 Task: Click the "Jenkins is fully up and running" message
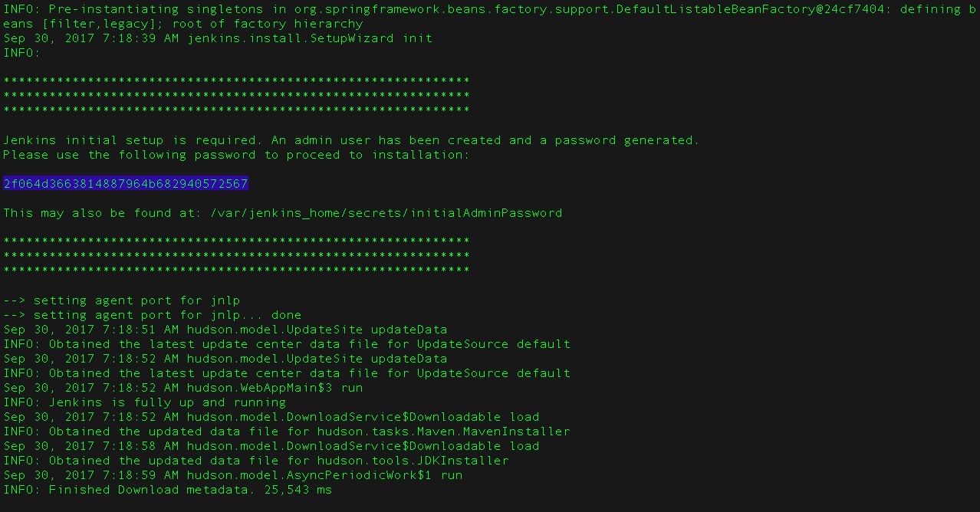(167, 402)
